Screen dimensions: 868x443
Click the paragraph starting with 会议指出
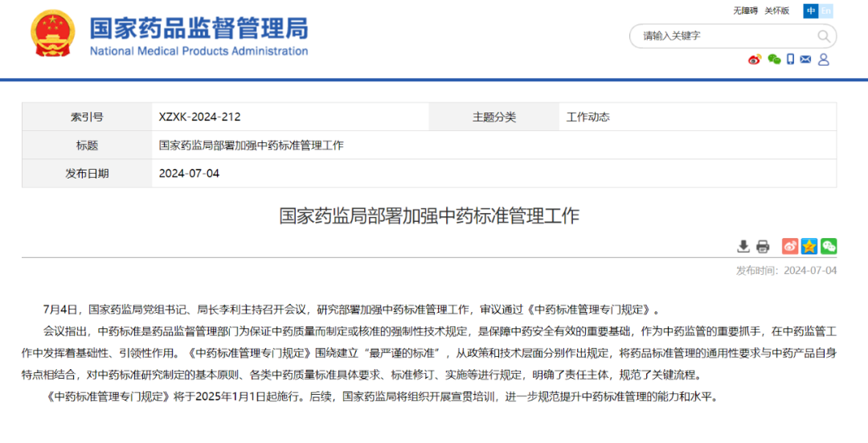429,353
